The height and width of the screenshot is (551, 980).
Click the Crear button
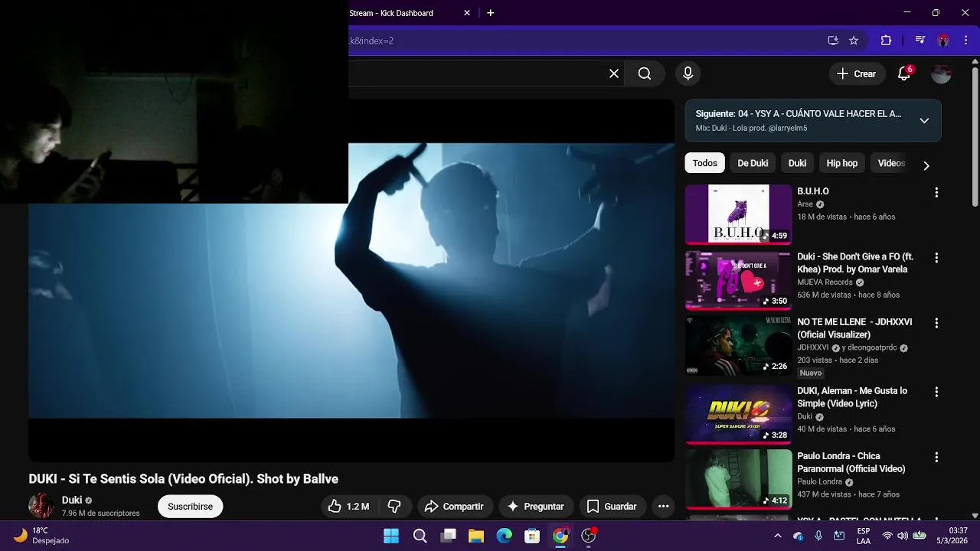click(x=856, y=73)
